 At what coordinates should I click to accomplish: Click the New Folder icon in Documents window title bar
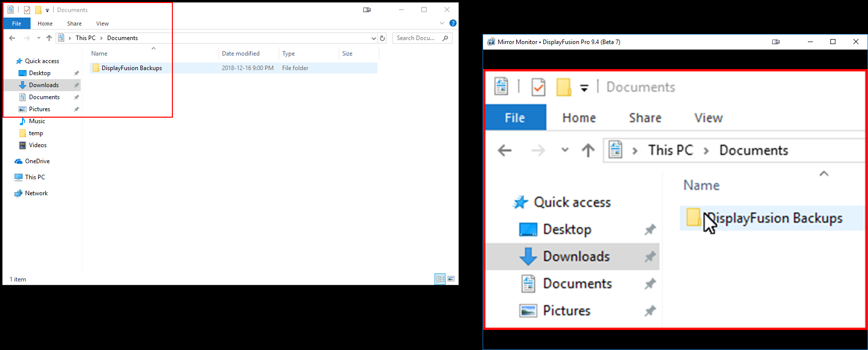[38, 10]
